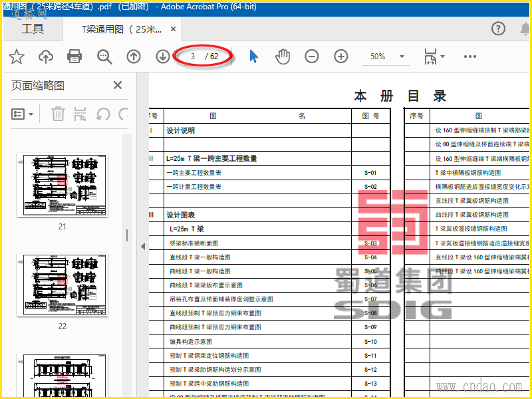532x399 pixels.
Task: Zoom in with plus button
Action: (x=341, y=57)
